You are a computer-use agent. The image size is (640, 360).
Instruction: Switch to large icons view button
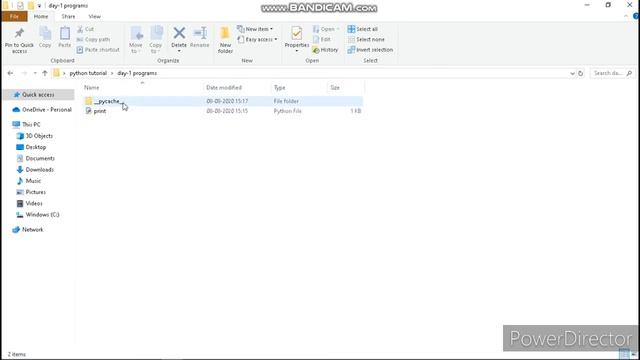pos(634,354)
